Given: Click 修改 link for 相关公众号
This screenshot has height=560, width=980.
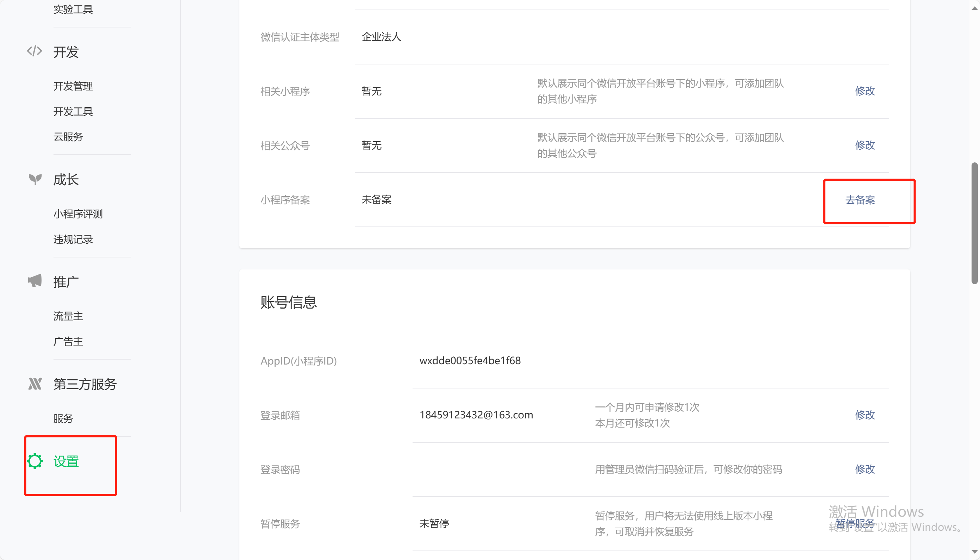Looking at the screenshot, I should pos(865,145).
